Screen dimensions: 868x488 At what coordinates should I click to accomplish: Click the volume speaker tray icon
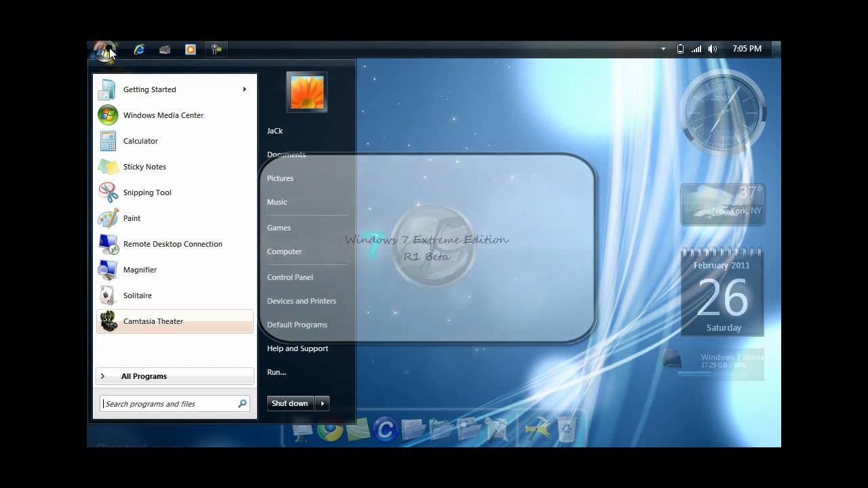point(713,49)
